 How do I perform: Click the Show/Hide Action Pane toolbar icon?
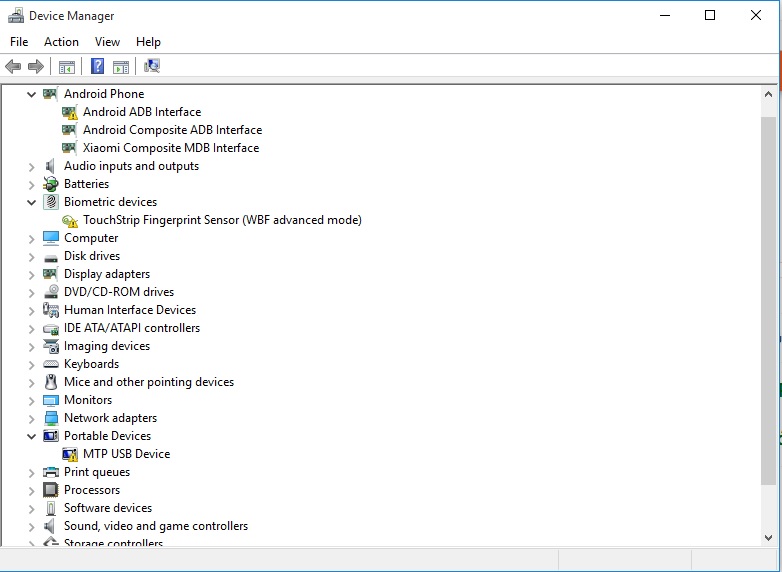pos(121,67)
